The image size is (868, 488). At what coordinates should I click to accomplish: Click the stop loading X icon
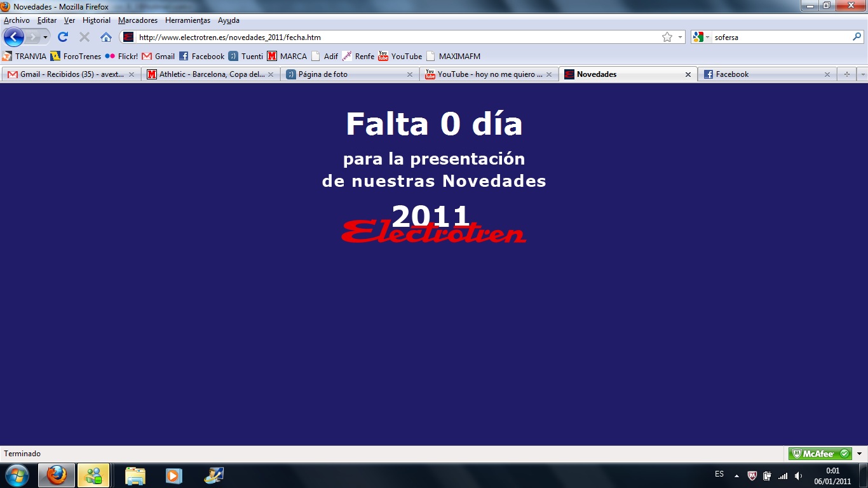click(x=84, y=37)
